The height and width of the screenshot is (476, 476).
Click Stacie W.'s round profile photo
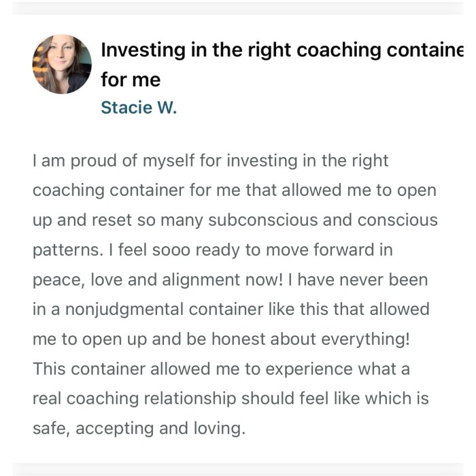[x=62, y=64]
